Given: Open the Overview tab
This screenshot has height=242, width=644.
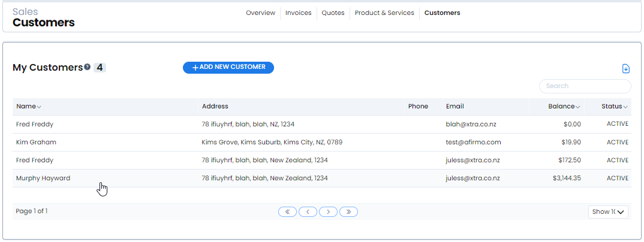Looking at the screenshot, I should pyautogui.click(x=260, y=13).
